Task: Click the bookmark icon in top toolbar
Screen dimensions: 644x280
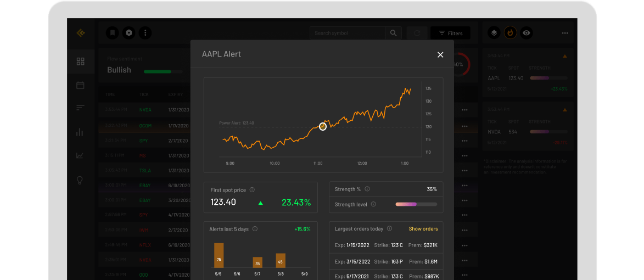Action: click(x=113, y=33)
